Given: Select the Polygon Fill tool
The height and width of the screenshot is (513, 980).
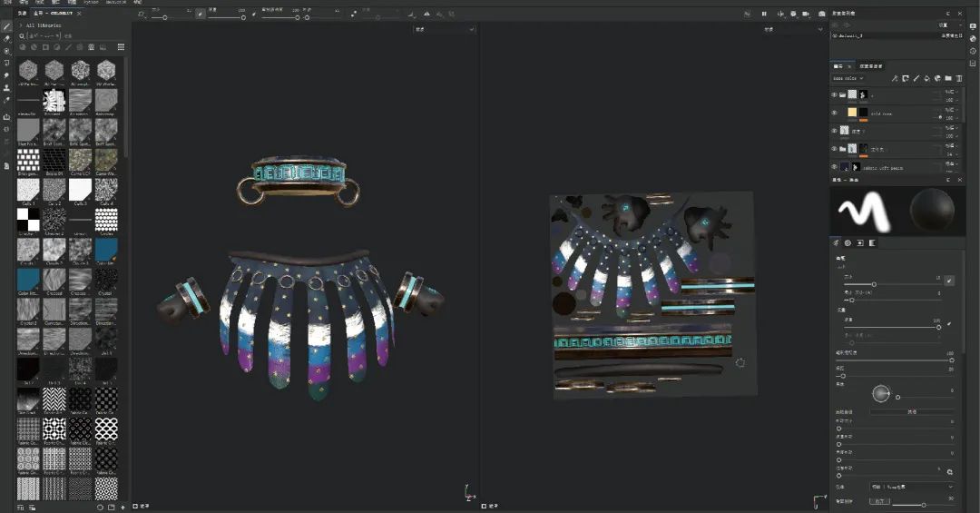Looking at the screenshot, I should point(7,64).
